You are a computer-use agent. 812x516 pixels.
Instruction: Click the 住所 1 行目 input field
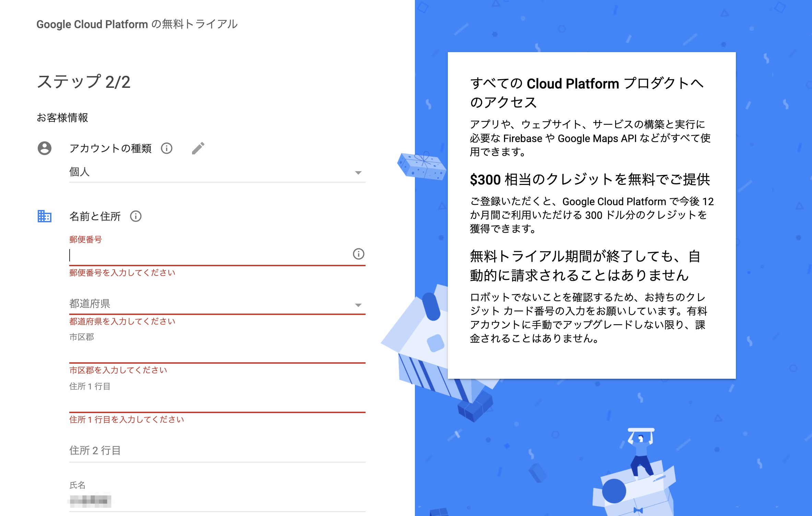click(217, 402)
